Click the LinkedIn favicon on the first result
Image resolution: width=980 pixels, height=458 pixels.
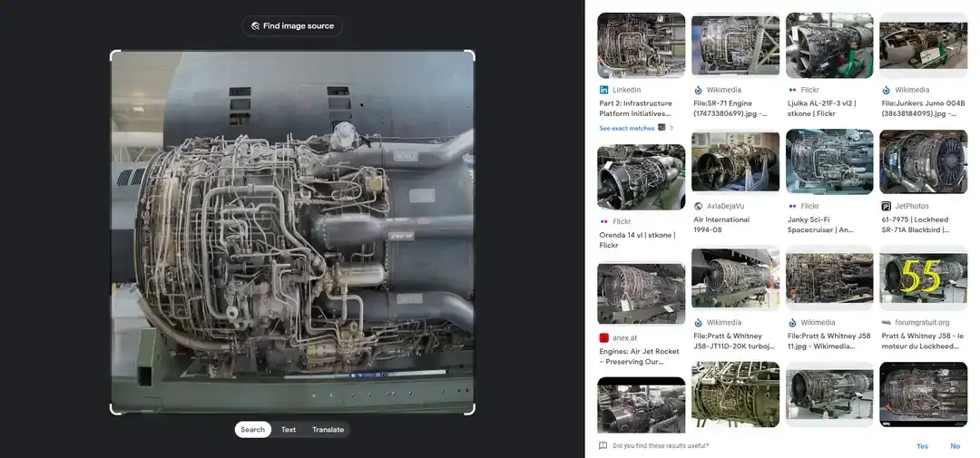(x=603, y=90)
